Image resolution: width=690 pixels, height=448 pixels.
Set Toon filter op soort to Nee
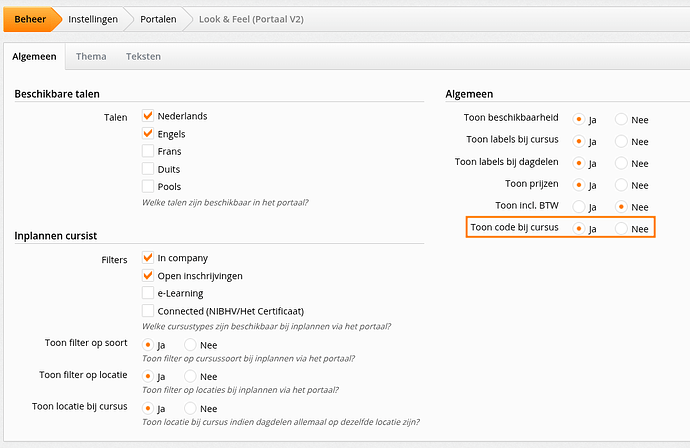tap(191, 345)
